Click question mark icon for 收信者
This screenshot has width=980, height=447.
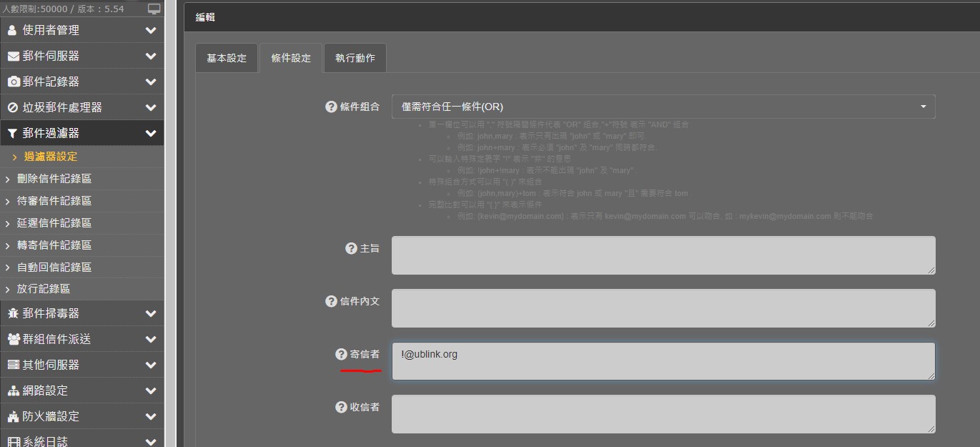(341, 407)
